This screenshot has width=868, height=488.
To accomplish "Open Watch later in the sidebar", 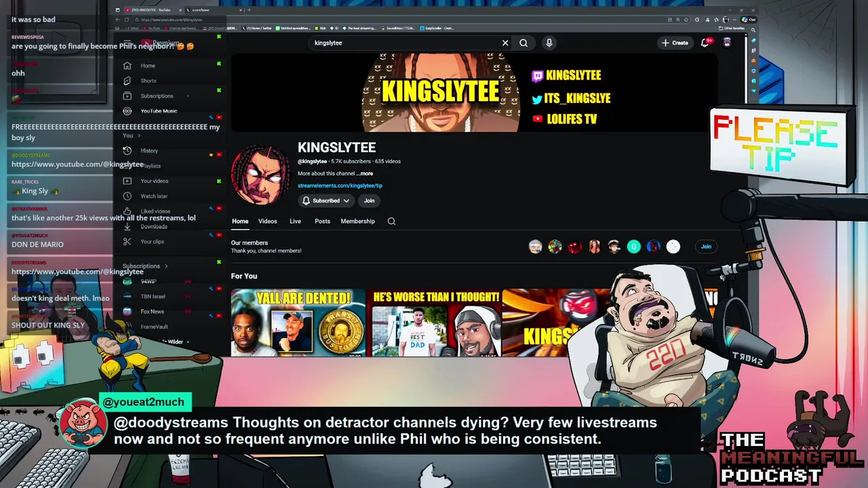I will pos(154,197).
